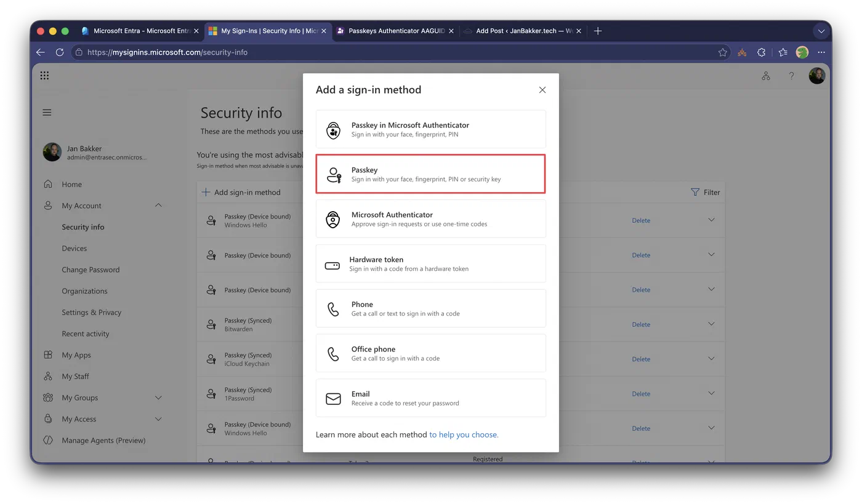
Task: Click the My Groups people icon
Action: point(48,398)
